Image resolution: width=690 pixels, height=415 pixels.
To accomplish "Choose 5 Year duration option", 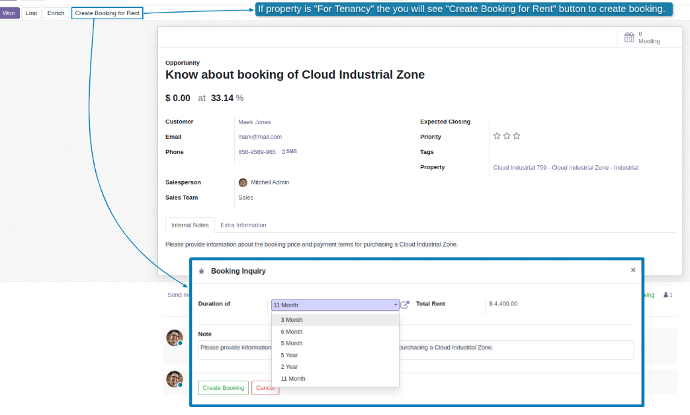I will [291, 355].
